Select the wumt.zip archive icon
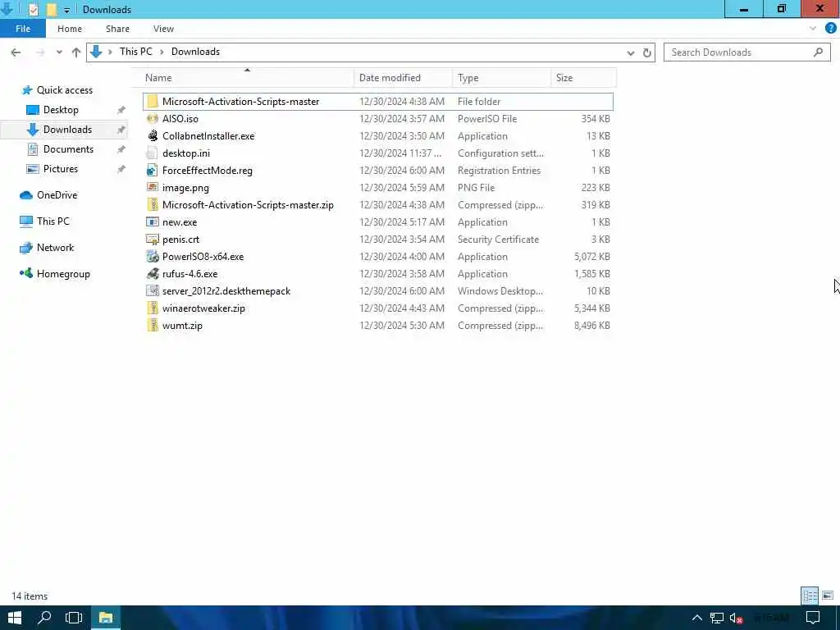Screen dimensions: 840x630 click(x=153, y=325)
